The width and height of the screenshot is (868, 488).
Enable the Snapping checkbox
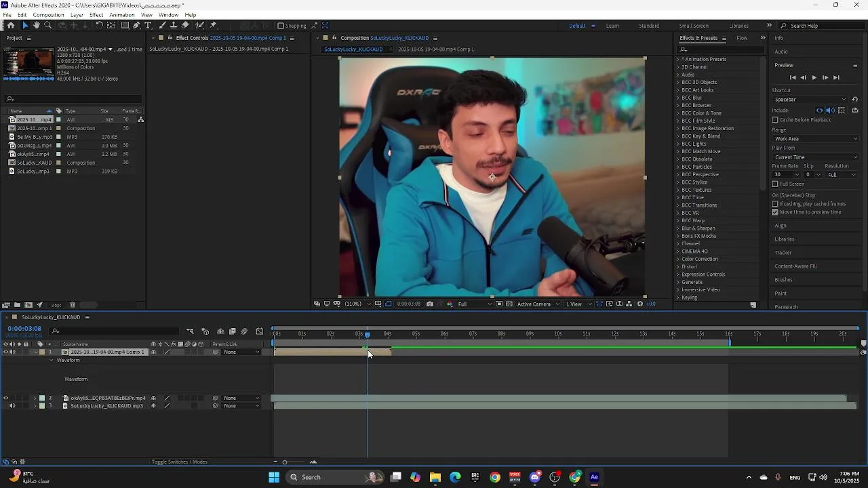281,26
